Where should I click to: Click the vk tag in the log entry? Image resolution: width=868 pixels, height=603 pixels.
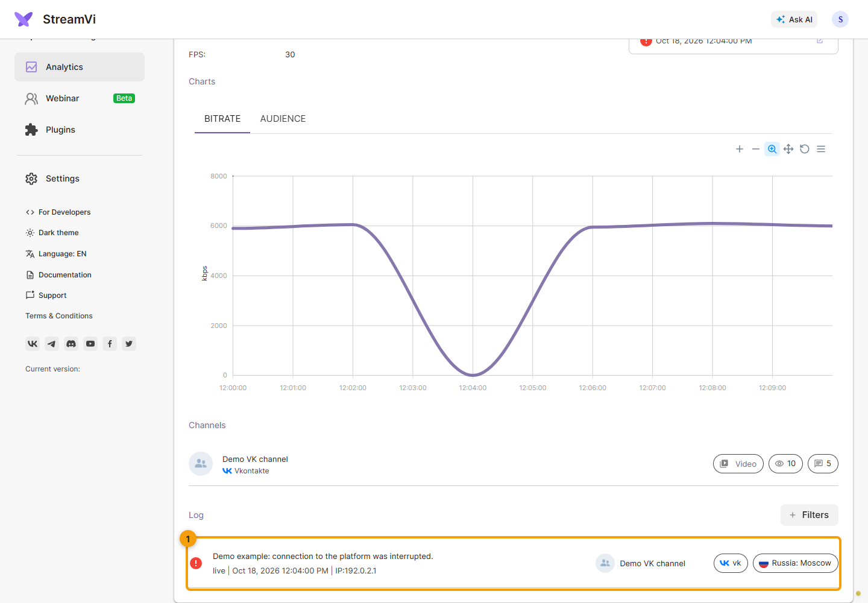click(731, 563)
